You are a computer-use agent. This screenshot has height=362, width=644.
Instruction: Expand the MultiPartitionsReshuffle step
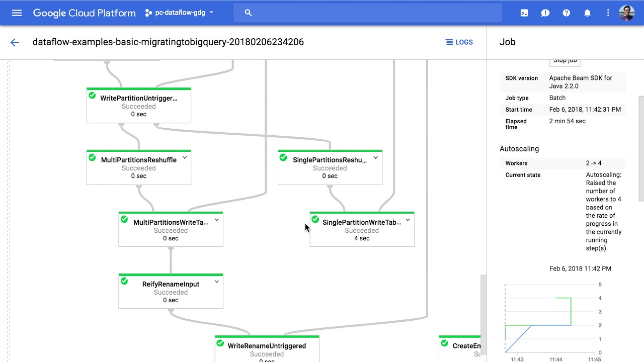click(x=185, y=158)
